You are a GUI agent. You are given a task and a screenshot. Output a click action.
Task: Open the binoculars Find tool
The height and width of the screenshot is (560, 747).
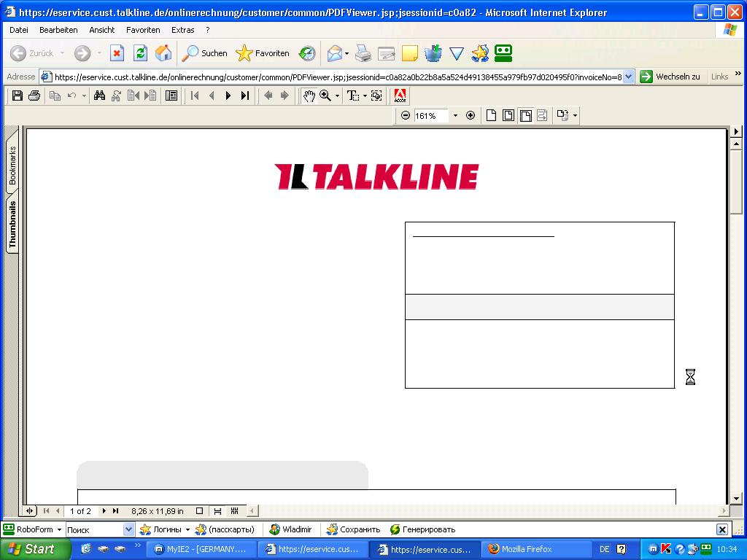[x=99, y=96]
